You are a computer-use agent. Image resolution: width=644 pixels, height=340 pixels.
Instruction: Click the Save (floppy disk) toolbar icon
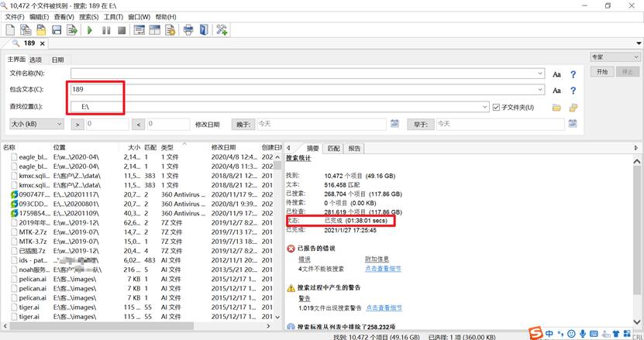tap(57, 29)
